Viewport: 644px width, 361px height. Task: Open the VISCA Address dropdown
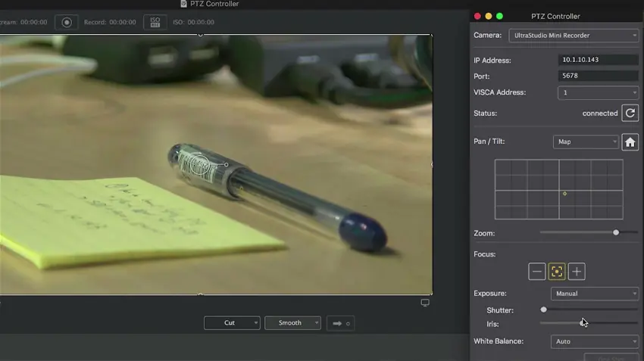click(x=598, y=93)
